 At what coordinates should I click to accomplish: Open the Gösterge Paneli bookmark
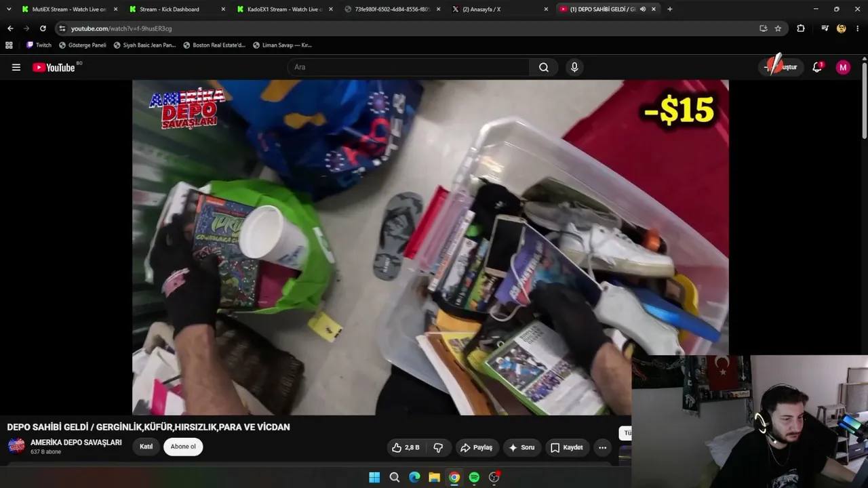82,45
